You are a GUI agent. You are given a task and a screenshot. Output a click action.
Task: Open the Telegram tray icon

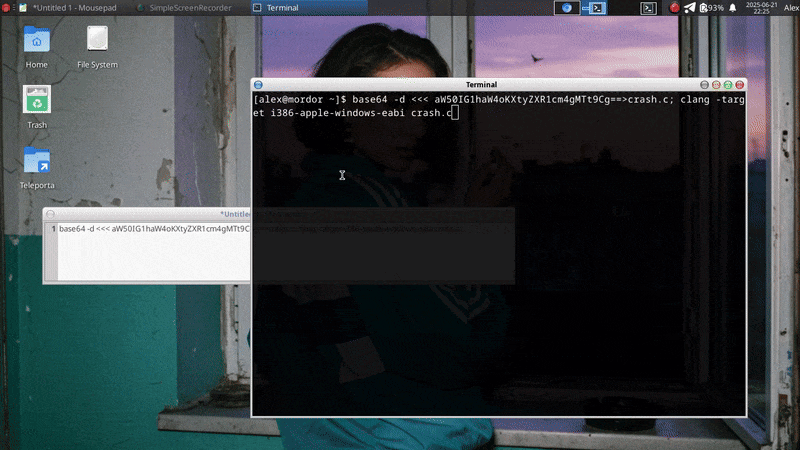click(x=689, y=8)
